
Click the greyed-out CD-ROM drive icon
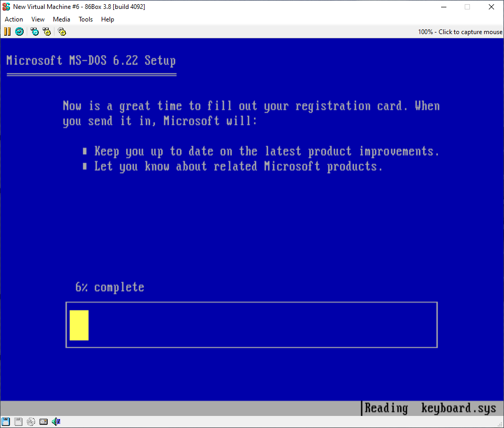(31, 422)
